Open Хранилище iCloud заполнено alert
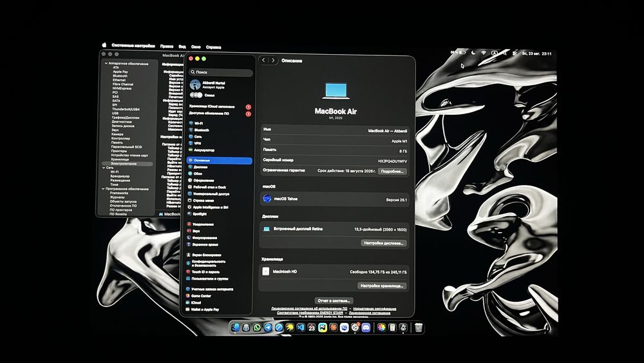The height and width of the screenshot is (363, 644). (x=220, y=106)
